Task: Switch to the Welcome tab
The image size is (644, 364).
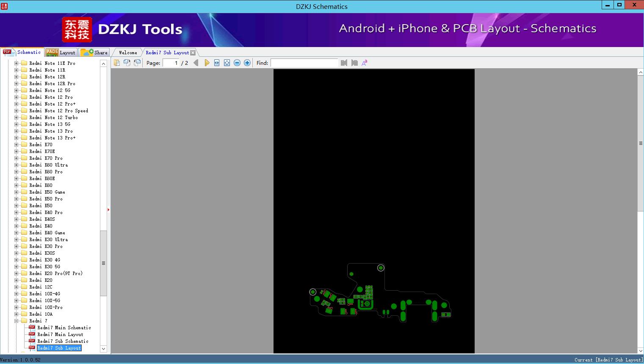Action: click(x=128, y=53)
